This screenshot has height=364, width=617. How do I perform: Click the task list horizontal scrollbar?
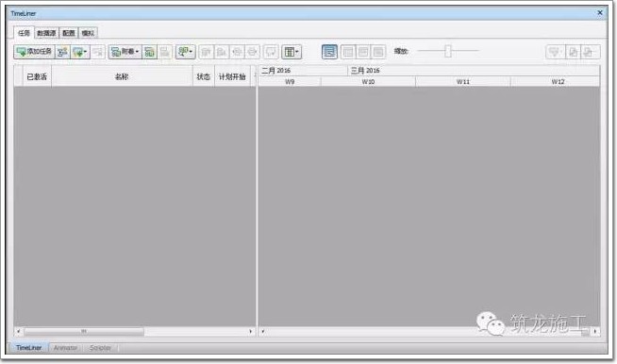coord(134,332)
